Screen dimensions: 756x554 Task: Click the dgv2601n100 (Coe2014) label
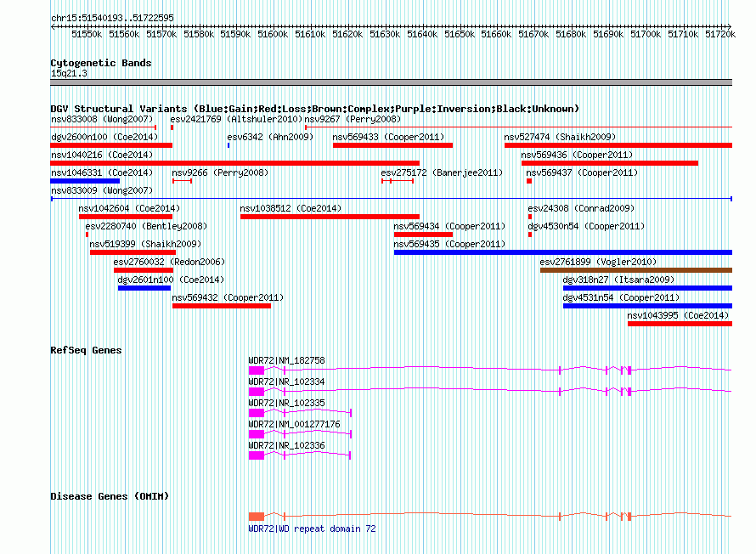click(171, 280)
